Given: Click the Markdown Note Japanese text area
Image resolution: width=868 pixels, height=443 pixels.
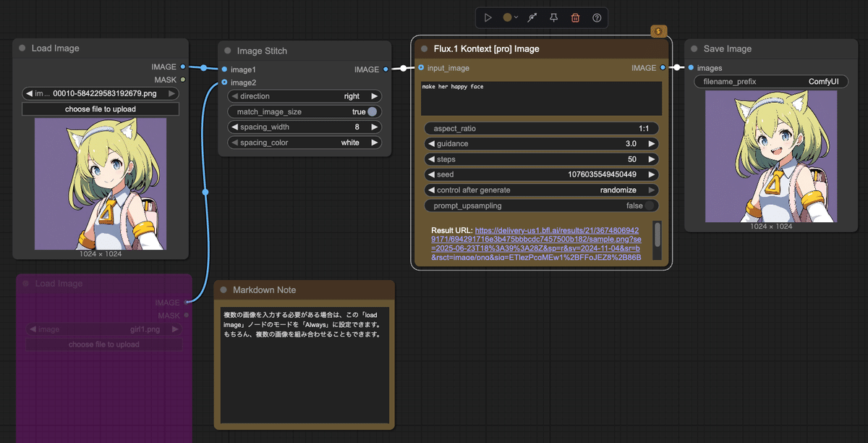Looking at the screenshot, I should coord(305,364).
